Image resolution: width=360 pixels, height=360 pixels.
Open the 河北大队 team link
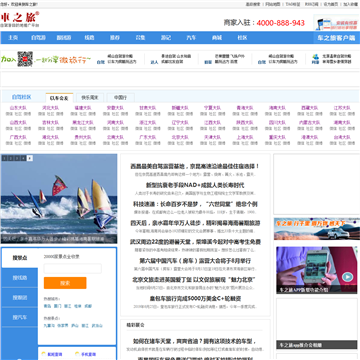pos(50,108)
